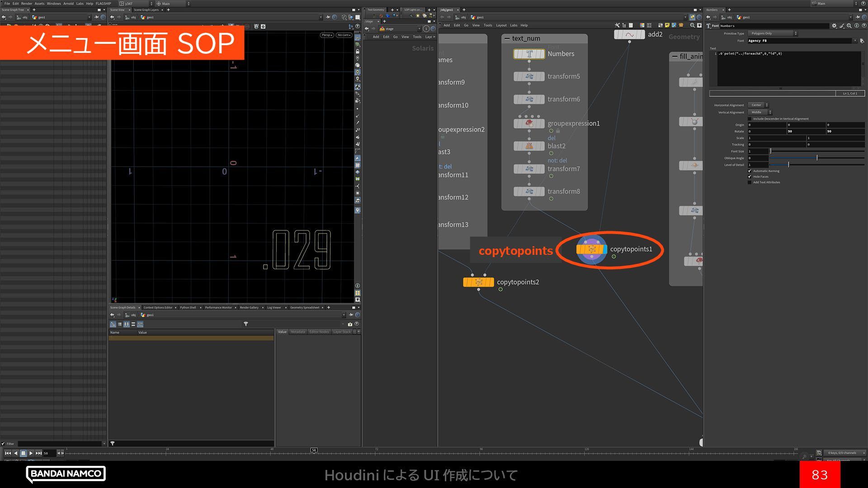Click the Persp viewport camera button
The image size is (868, 488).
326,35
